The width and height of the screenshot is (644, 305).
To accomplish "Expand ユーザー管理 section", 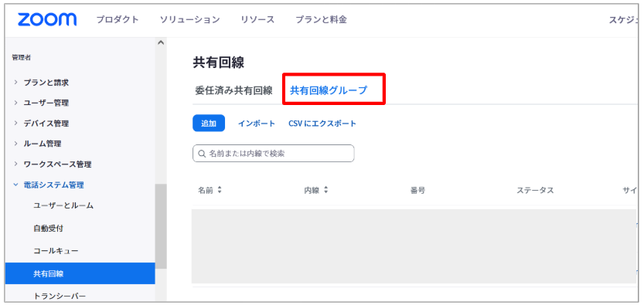I will point(16,103).
